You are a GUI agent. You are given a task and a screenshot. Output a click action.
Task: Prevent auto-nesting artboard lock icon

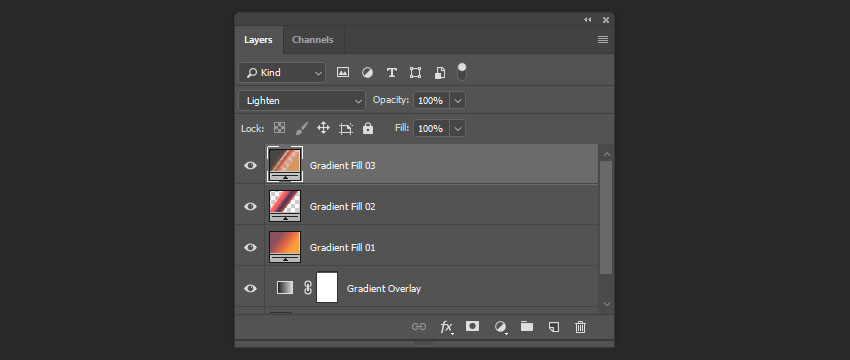point(345,128)
